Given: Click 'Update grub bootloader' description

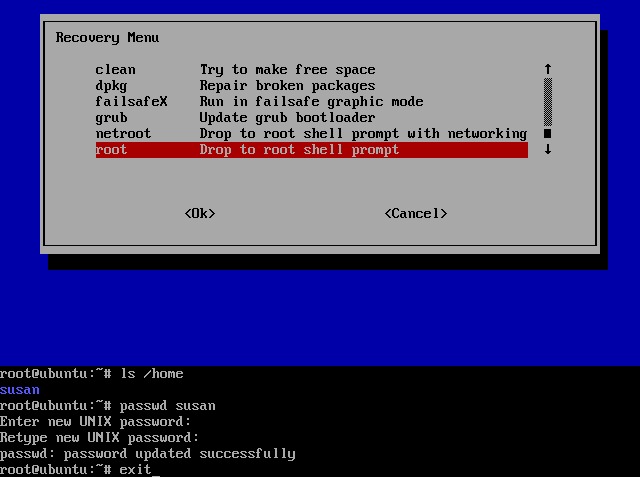Looking at the screenshot, I should coord(287,118).
